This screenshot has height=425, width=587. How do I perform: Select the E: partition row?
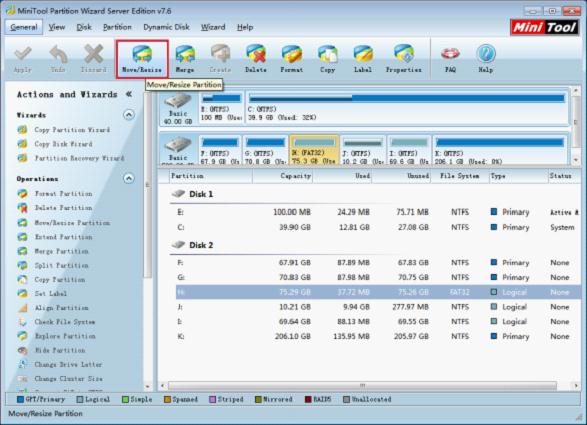(378, 212)
